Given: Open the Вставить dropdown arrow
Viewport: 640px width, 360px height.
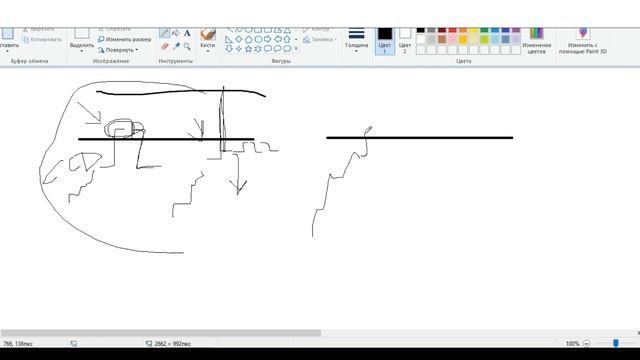Looking at the screenshot, I should (7, 51).
